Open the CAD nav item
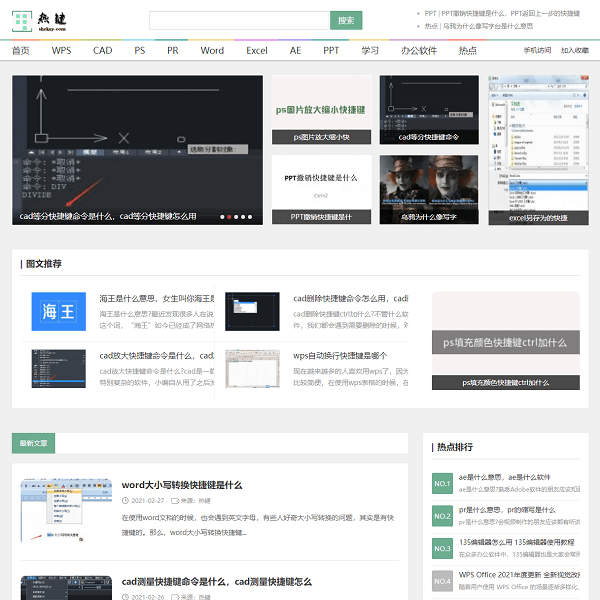The width and height of the screenshot is (600, 600). [103, 51]
